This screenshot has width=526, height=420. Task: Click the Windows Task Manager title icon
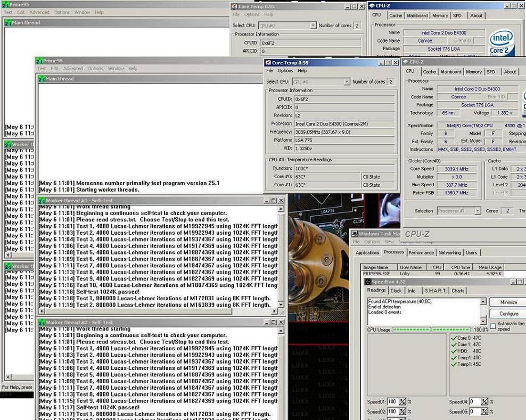(x=354, y=234)
